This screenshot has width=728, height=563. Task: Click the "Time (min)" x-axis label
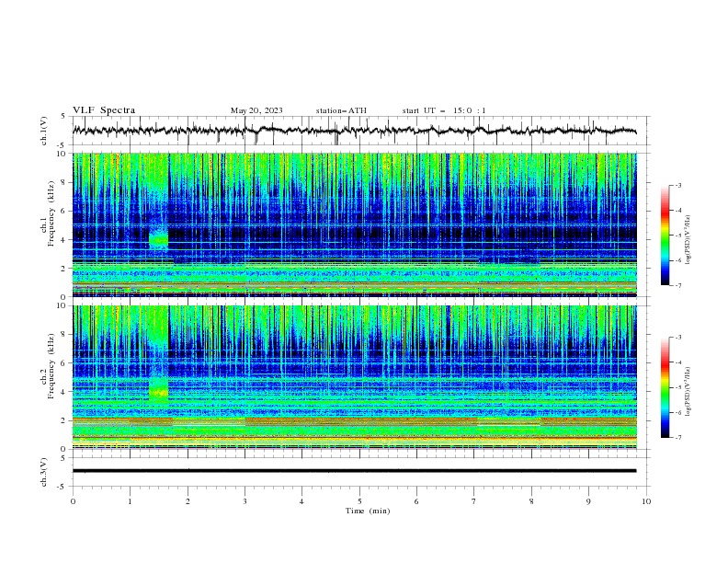pyautogui.click(x=368, y=511)
